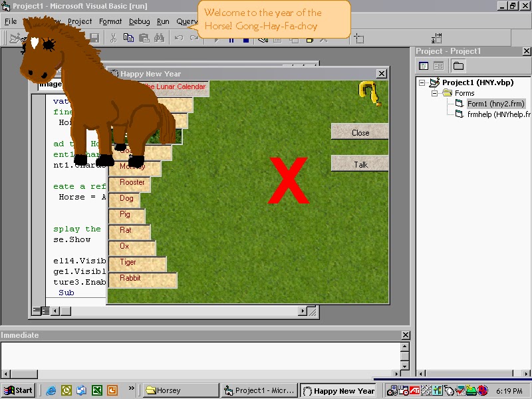Image resolution: width=532 pixels, height=399 pixels.
Task: Click the Full Module View icon in code window
Action: tap(45, 311)
